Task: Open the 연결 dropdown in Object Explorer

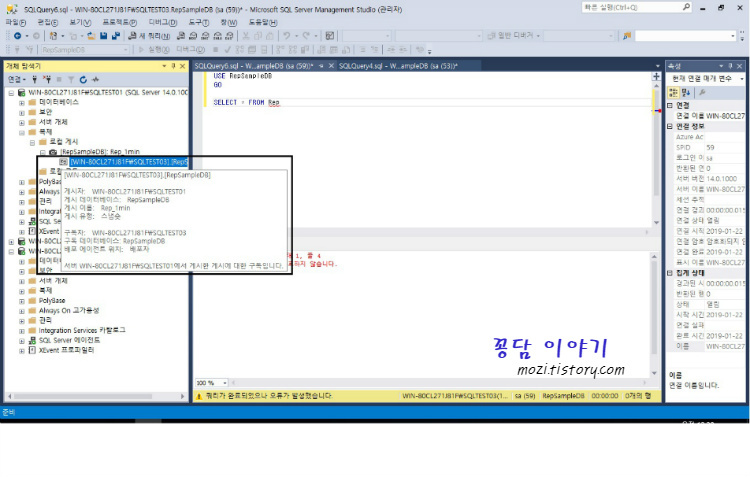Action: pos(17,79)
